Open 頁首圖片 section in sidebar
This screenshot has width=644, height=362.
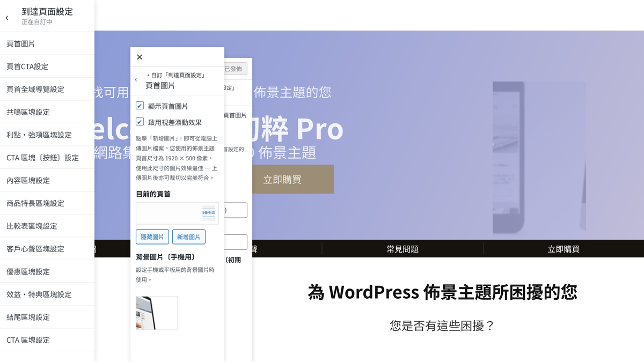click(x=47, y=43)
